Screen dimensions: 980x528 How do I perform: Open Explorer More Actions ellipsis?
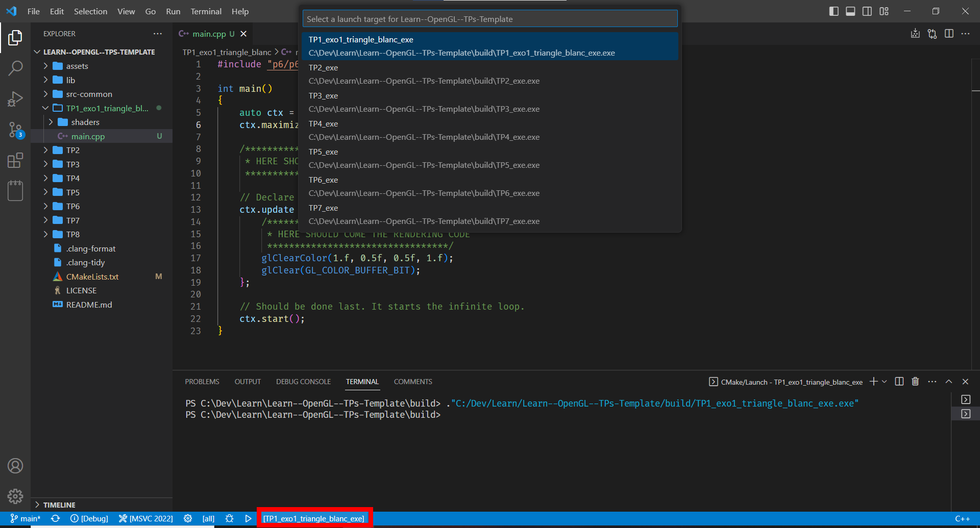pyautogui.click(x=158, y=34)
